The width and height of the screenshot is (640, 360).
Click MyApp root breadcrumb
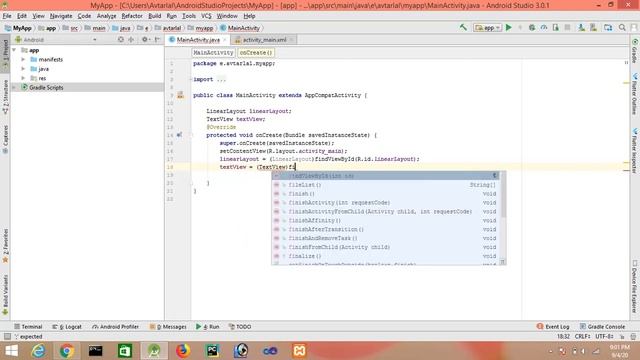[x=18, y=28]
